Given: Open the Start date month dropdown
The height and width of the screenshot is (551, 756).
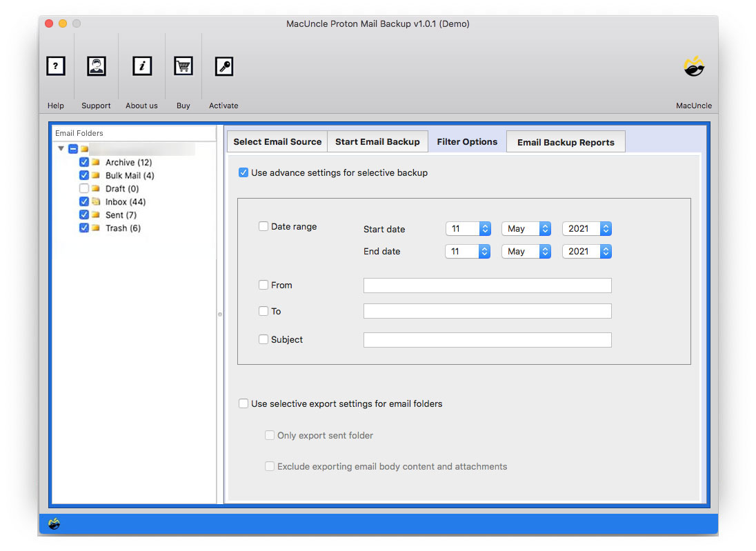Looking at the screenshot, I should click(526, 228).
